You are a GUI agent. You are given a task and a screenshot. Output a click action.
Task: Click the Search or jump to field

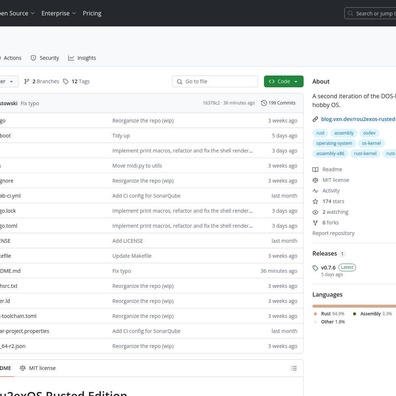click(371, 13)
